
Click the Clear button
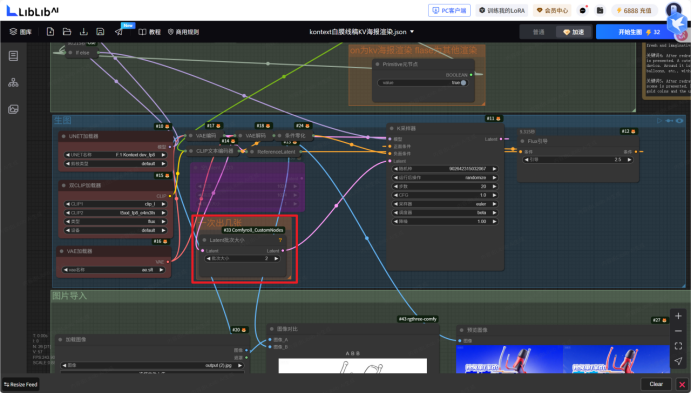pyautogui.click(x=656, y=384)
